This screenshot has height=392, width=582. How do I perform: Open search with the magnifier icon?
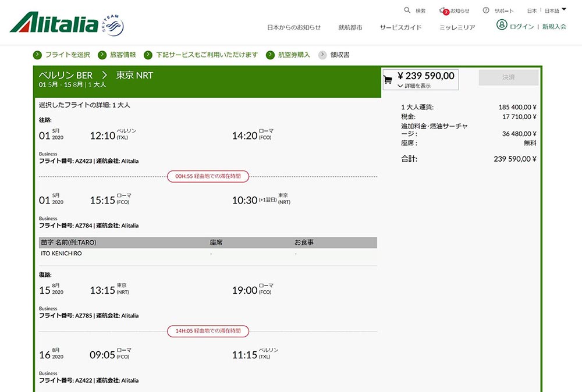tap(407, 10)
